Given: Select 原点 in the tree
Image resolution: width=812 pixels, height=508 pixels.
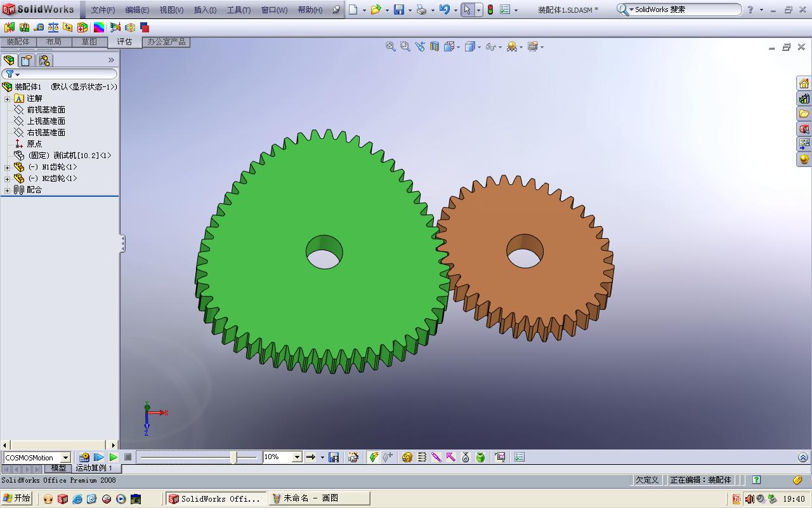Looking at the screenshot, I should coord(34,144).
